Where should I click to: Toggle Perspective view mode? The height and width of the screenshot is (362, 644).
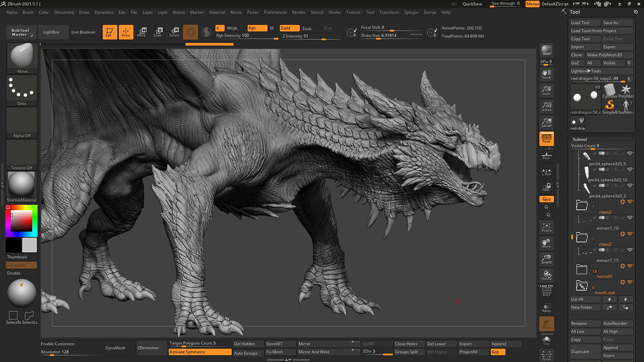[546, 138]
